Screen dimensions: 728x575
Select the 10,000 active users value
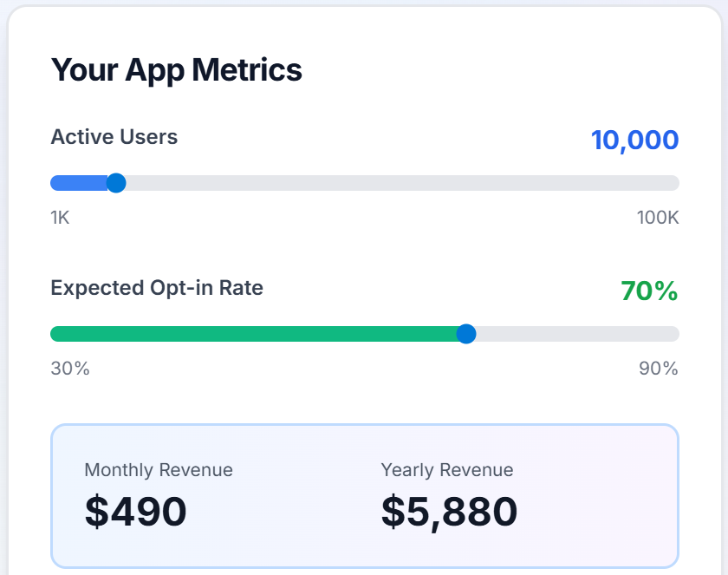coord(634,140)
